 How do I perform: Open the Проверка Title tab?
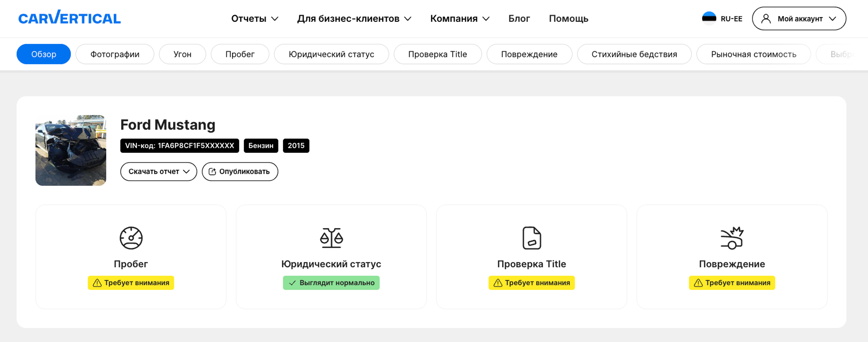point(438,54)
